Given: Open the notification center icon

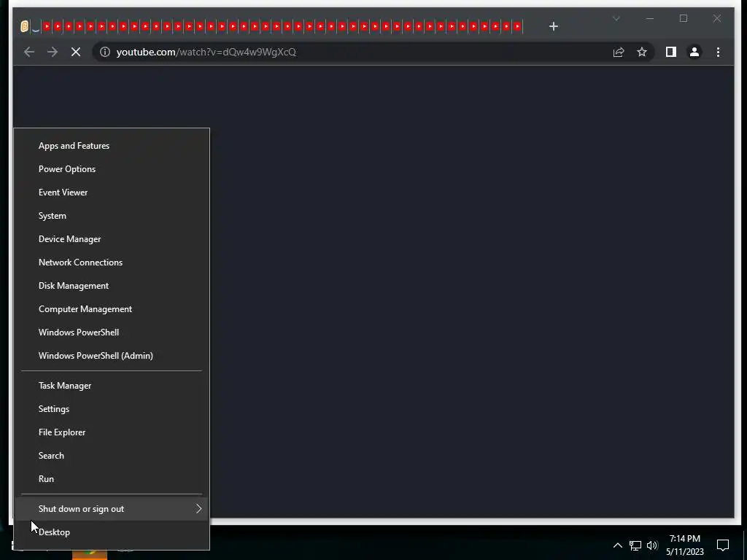Looking at the screenshot, I should 723,545.
